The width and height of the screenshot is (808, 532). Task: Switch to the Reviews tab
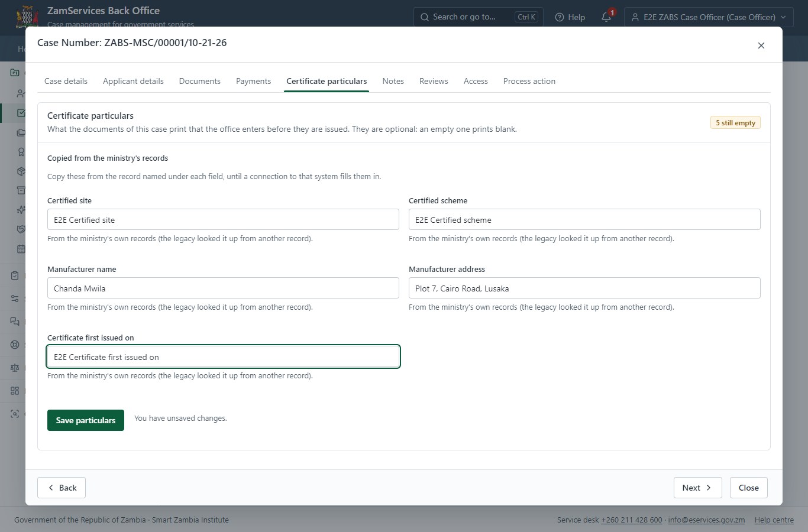(434, 81)
